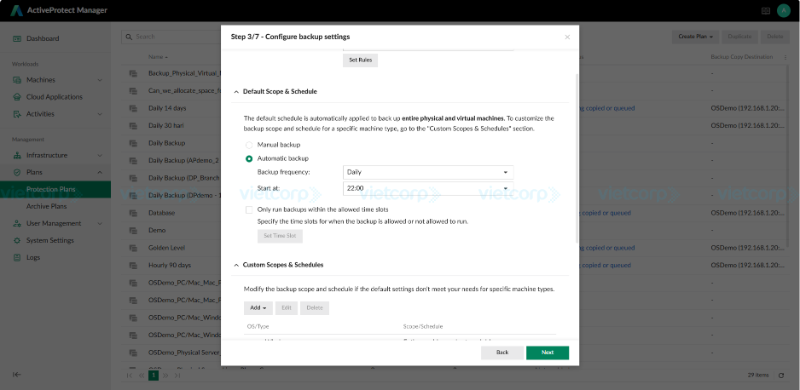Viewport: 800px width, 390px height.
Task: Enable only run backups within allowed time slots
Action: 249,209
